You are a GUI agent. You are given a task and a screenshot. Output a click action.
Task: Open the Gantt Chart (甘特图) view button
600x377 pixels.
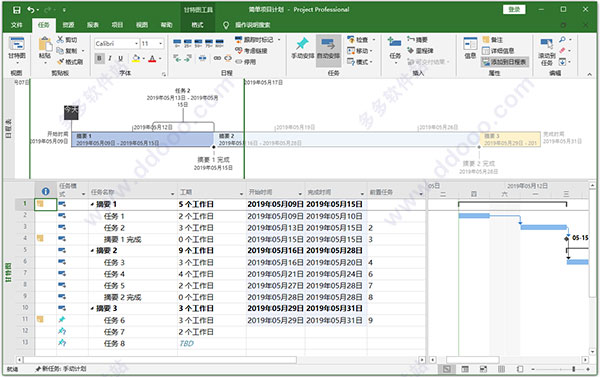tap(17, 49)
